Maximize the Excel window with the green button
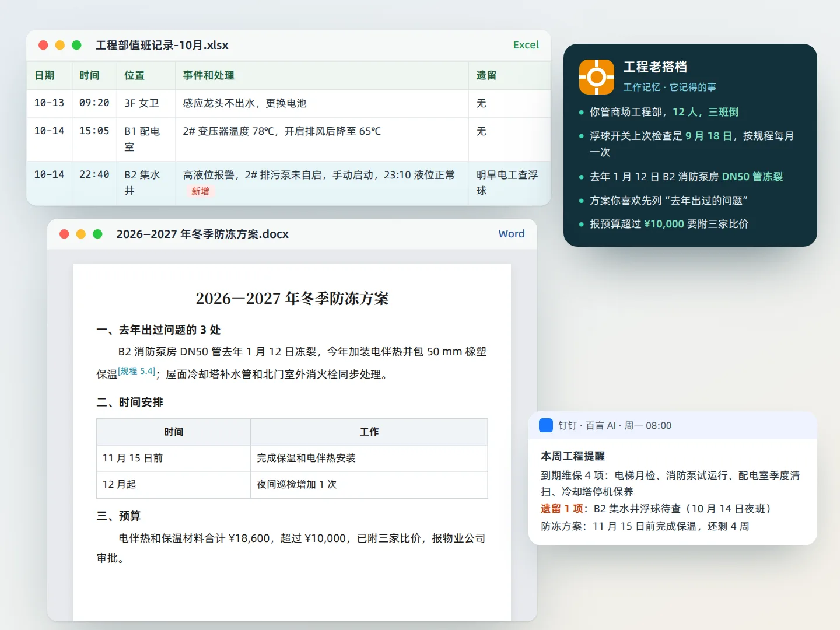Viewport: 840px width, 630px height. (76, 45)
